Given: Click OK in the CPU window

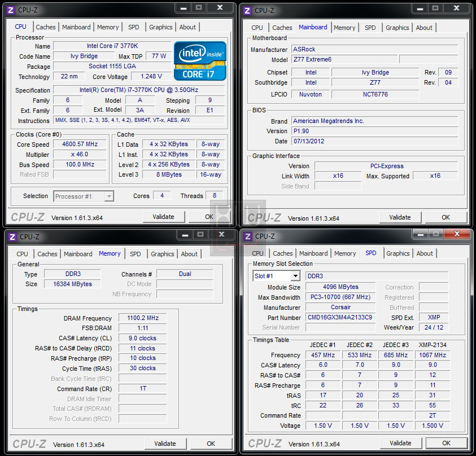Looking at the screenshot, I should tap(209, 217).
